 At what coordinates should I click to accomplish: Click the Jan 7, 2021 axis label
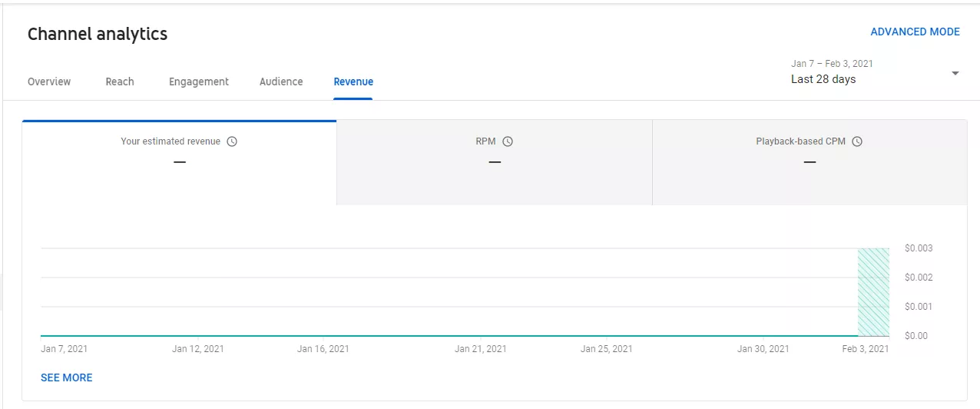[x=65, y=349]
